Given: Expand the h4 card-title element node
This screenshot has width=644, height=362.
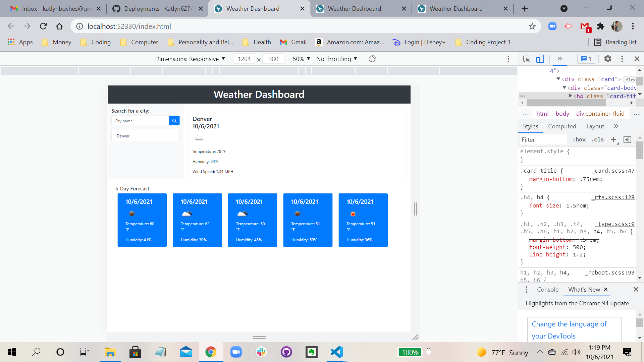Looking at the screenshot, I should click(x=570, y=96).
